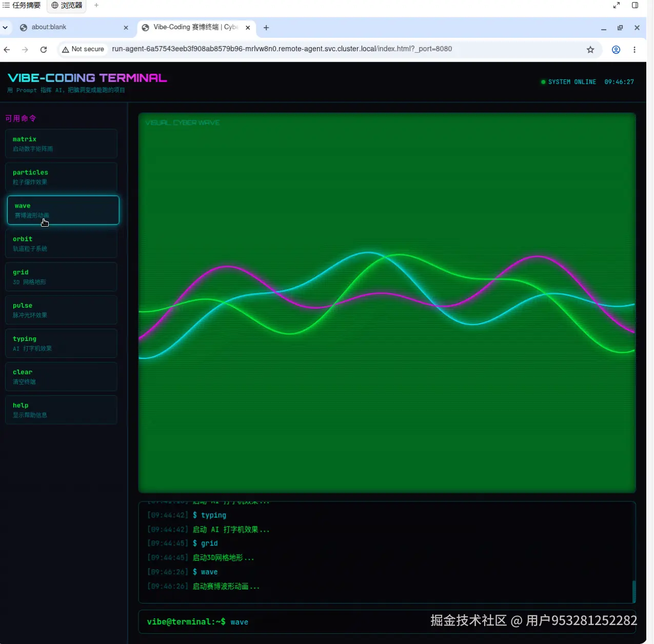Expand the tab search dropdown chevron
The height and width of the screenshot is (644, 654).
[x=5, y=28]
